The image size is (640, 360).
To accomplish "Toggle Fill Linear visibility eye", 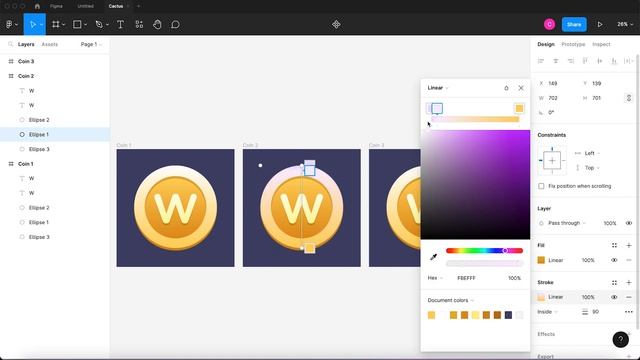I will [x=614, y=260].
